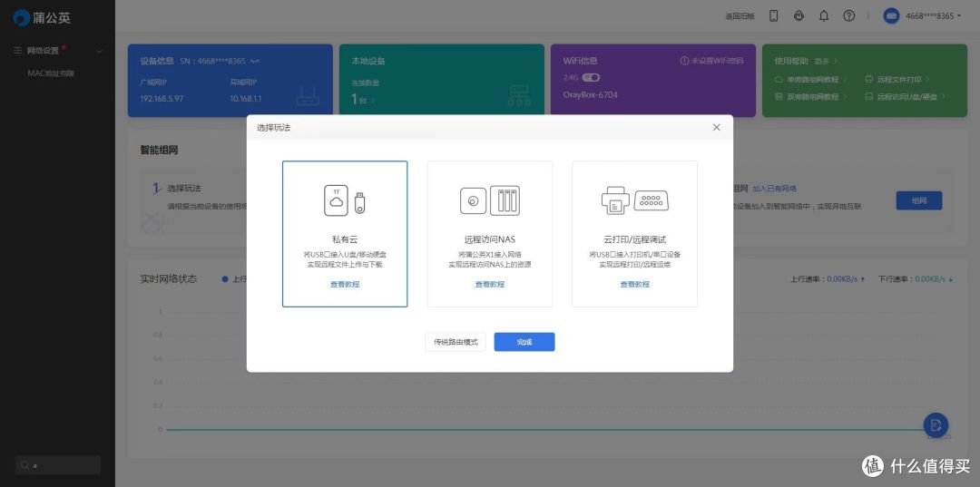
Task: Open the 双旁路组网教程 help link
Action: (x=813, y=97)
